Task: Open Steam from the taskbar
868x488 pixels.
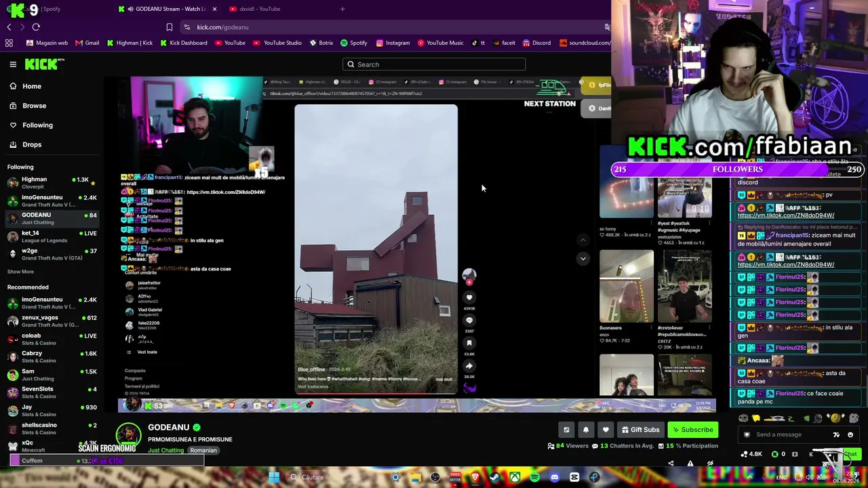Action: coord(494,477)
